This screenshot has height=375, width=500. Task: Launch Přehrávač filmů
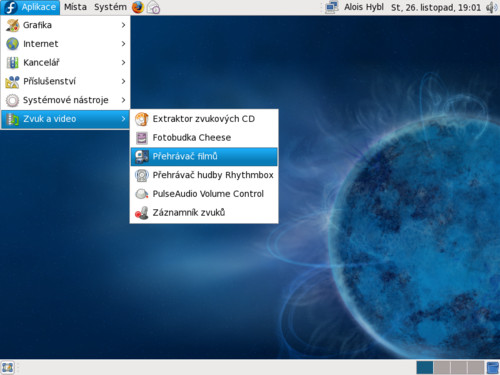[204, 157]
